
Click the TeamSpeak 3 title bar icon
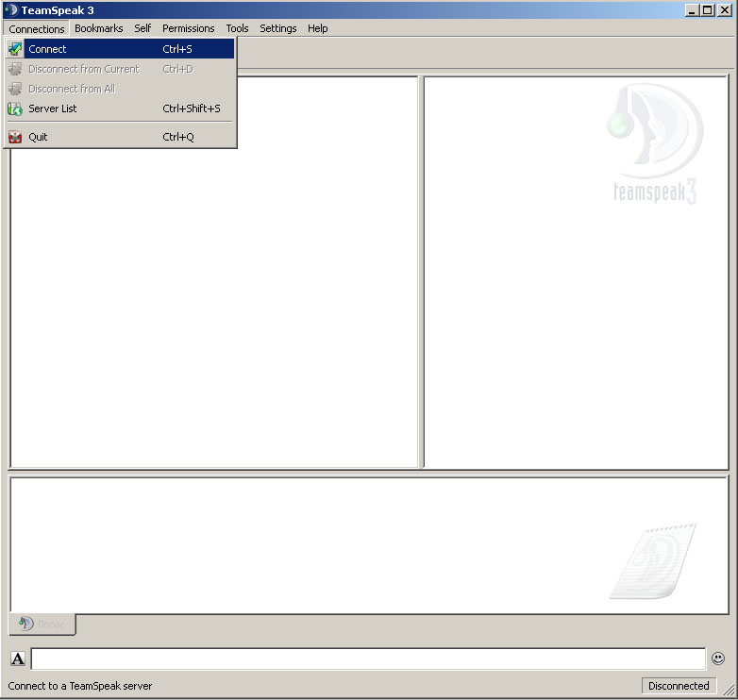tap(10, 9)
